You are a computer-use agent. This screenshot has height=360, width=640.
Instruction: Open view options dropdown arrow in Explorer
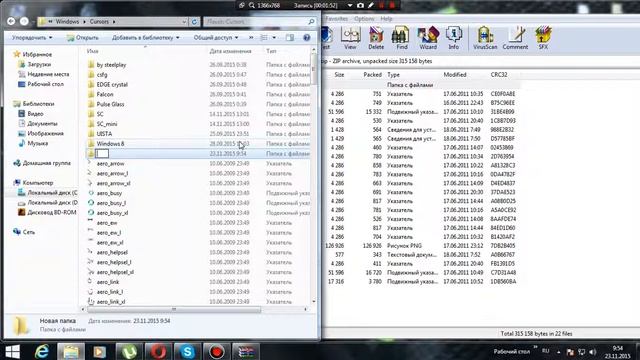coord(274,38)
